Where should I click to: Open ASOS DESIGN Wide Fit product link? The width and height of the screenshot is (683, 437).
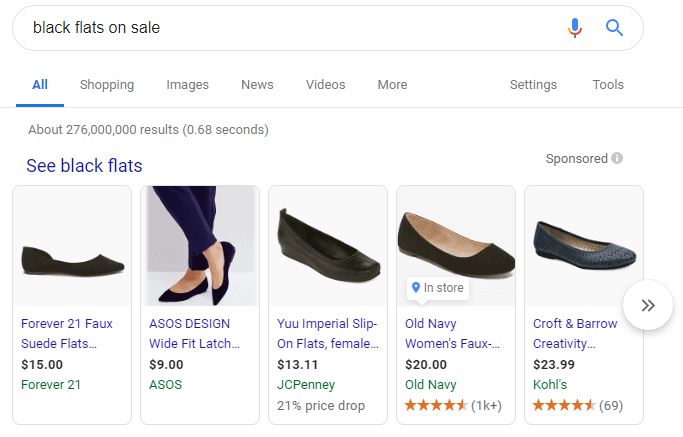[194, 333]
